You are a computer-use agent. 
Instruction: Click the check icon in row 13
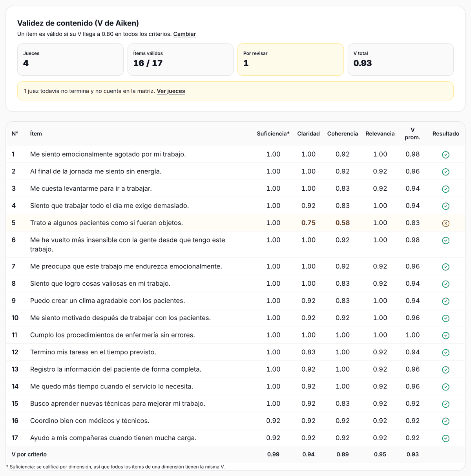tap(445, 370)
